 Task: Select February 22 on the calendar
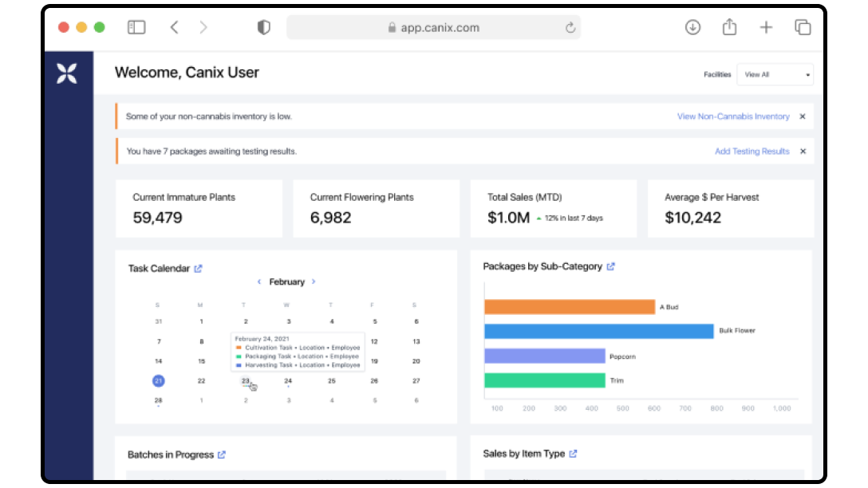pyautogui.click(x=202, y=380)
